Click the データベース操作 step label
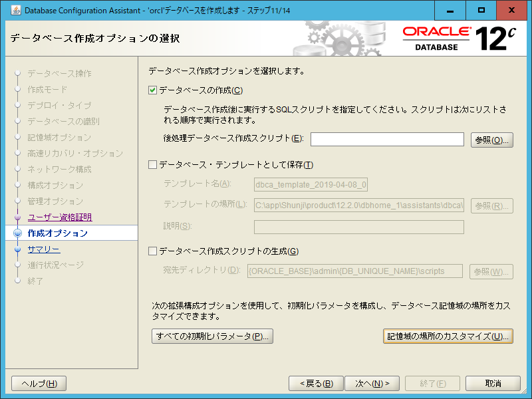 tap(59, 73)
